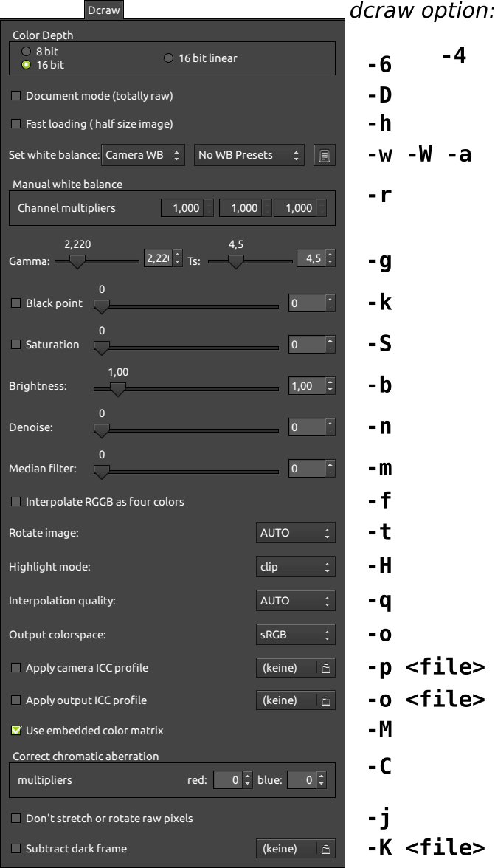Click the first channel multiplier field
The image size is (495, 868).
182,208
